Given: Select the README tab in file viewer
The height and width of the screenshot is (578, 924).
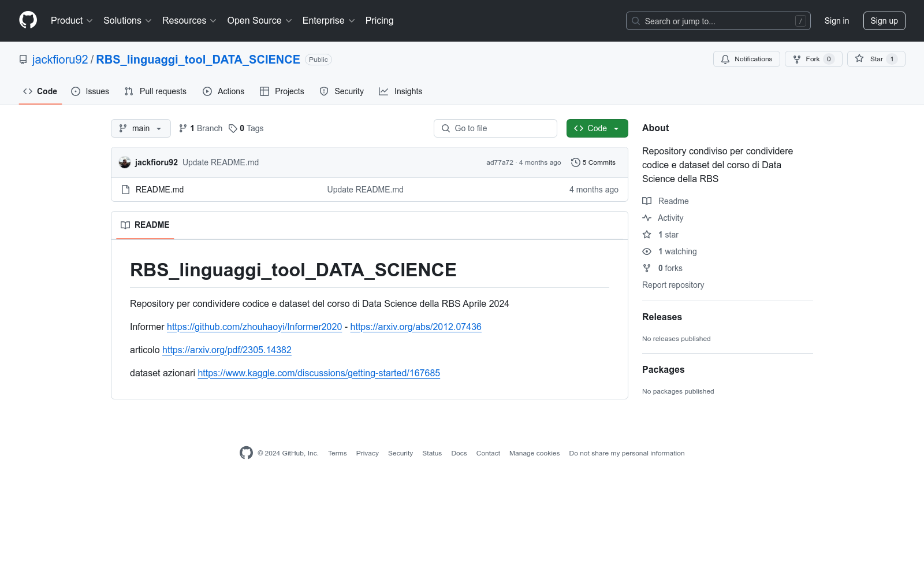Looking at the screenshot, I should click(145, 225).
